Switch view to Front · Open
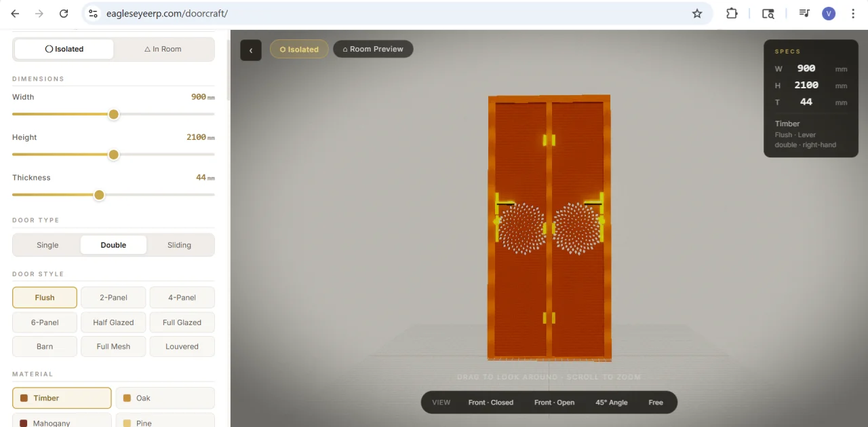 [554, 403]
